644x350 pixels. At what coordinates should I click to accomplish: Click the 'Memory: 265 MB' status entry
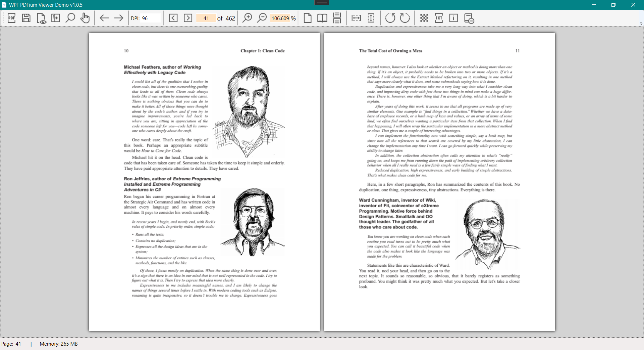pyautogui.click(x=59, y=344)
